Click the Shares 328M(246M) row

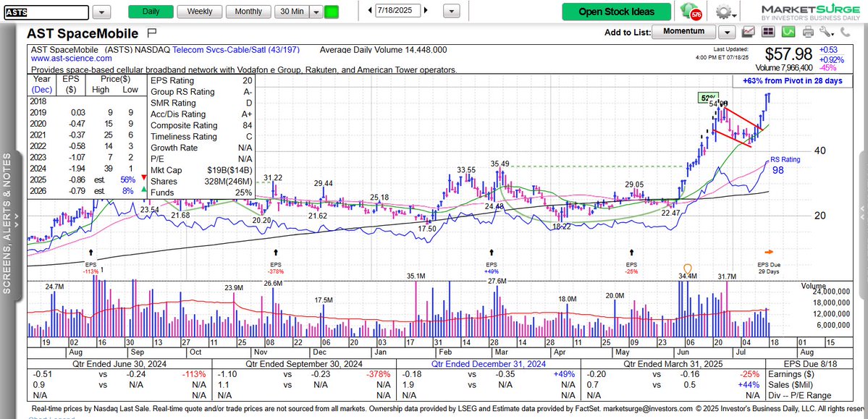(x=201, y=182)
